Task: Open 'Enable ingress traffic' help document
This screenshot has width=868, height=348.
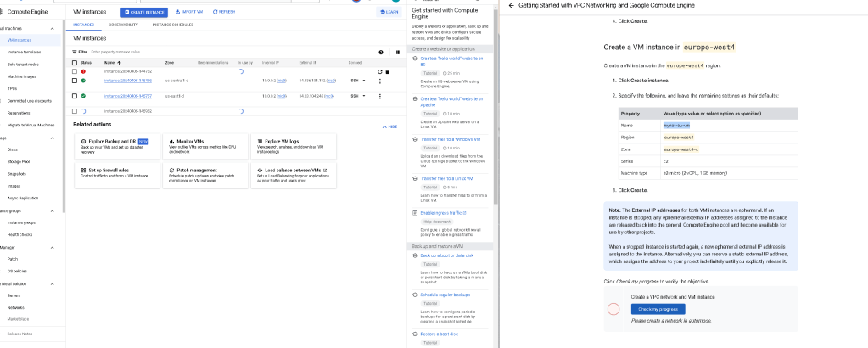Action: (x=444, y=213)
